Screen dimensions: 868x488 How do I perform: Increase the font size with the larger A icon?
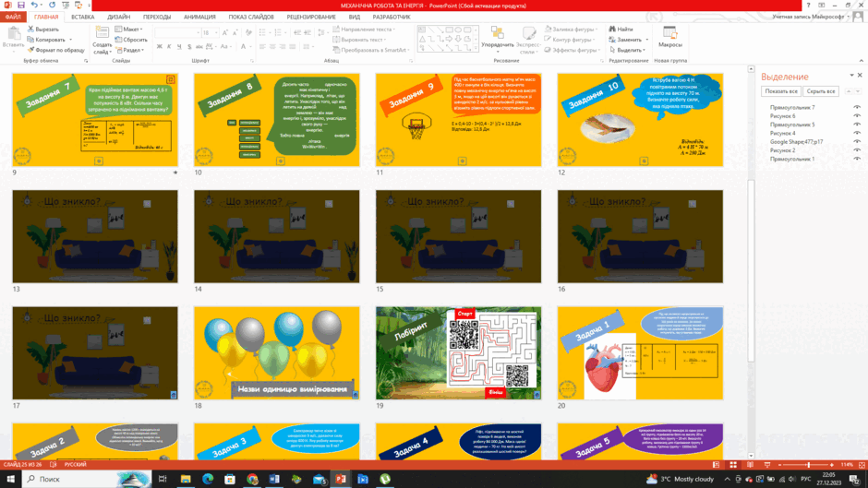pyautogui.click(x=225, y=33)
